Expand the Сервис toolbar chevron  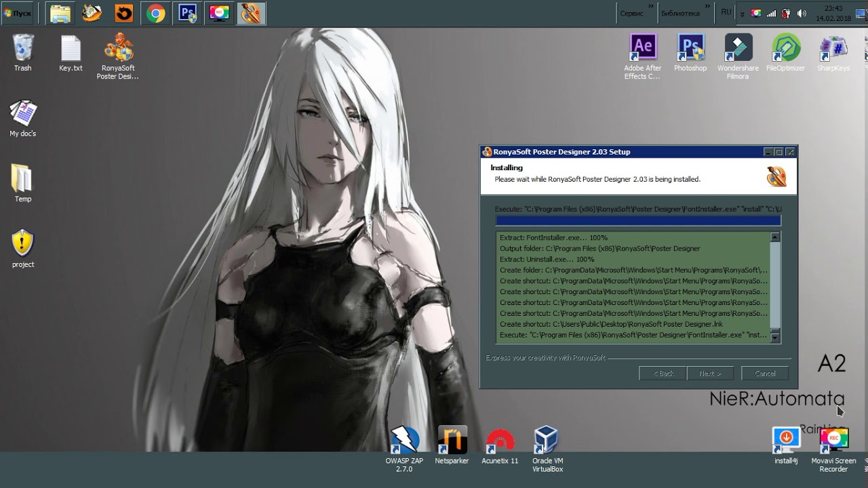click(652, 7)
